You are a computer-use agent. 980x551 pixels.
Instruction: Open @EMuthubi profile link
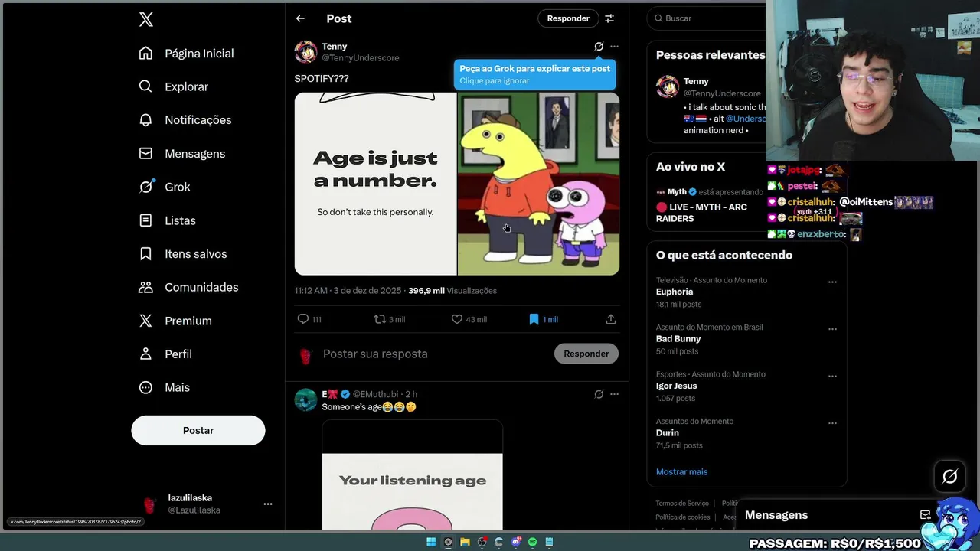tap(375, 394)
